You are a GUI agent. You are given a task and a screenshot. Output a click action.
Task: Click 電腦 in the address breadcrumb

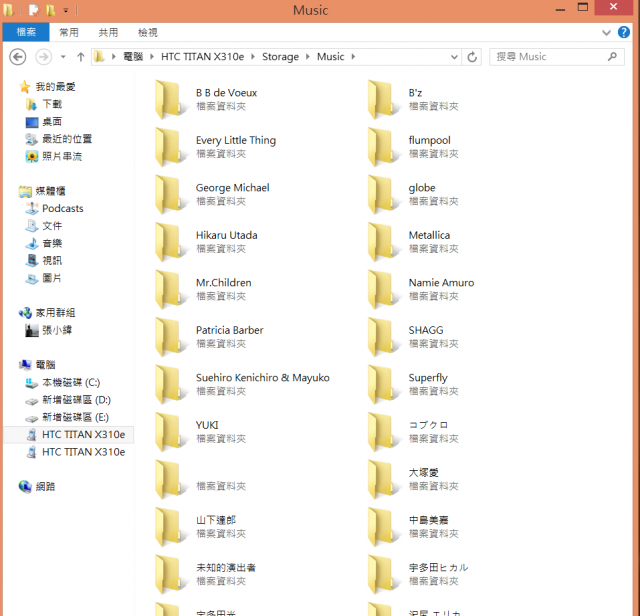(133, 57)
